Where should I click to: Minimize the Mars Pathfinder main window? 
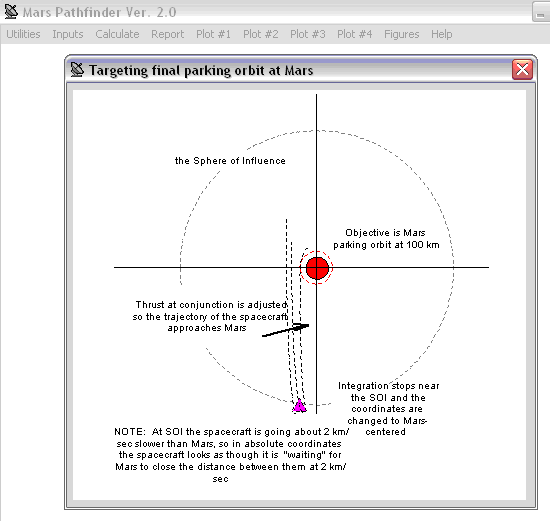click(541, 12)
